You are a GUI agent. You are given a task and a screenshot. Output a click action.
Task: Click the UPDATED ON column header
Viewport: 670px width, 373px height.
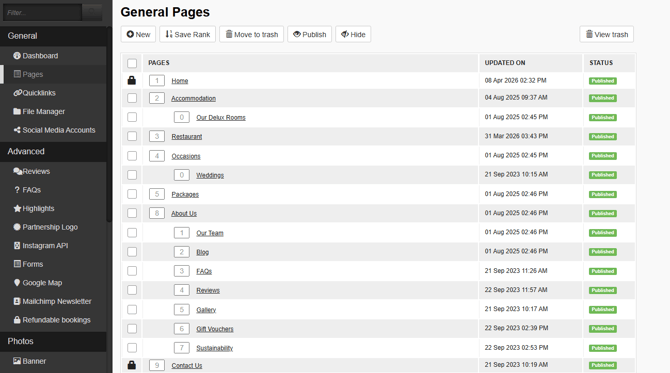(505, 63)
